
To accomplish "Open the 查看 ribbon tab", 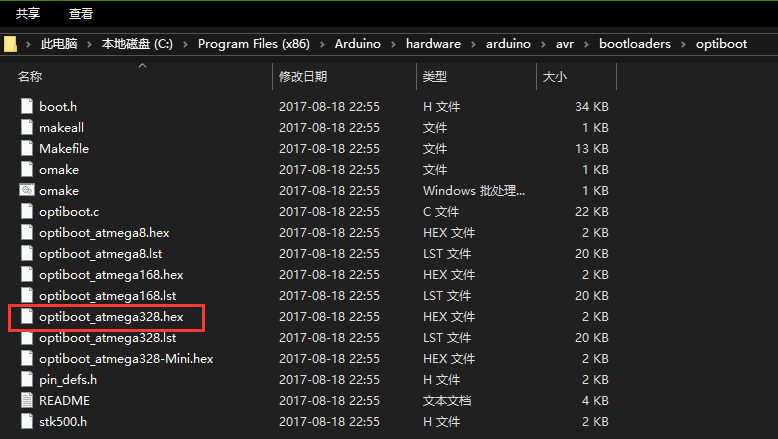I will (81, 13).
